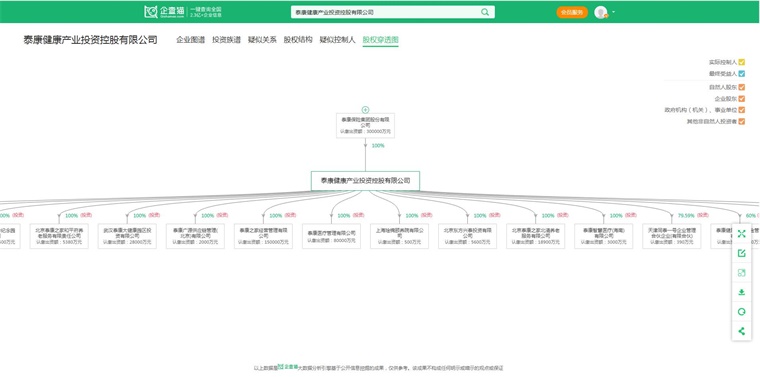The image size is (760, 377).
Task: Open 天津同泰一号企业管理合伙企业 node
Action: tap(672, 236)
